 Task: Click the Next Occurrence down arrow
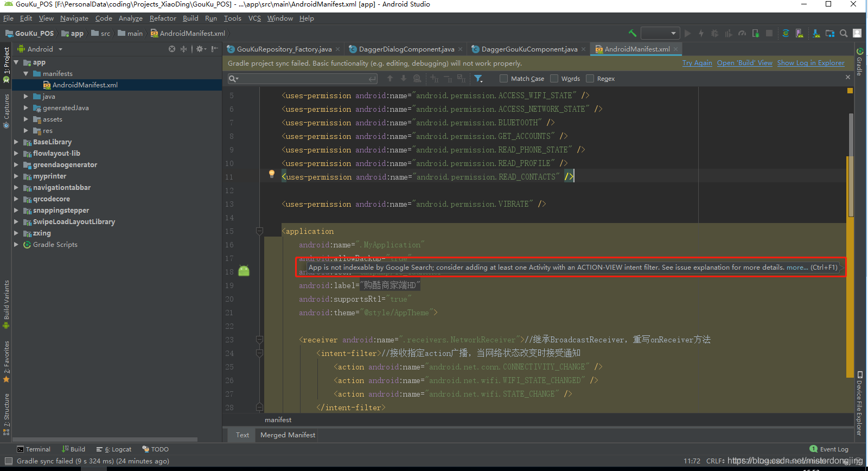tap(403, 78)
